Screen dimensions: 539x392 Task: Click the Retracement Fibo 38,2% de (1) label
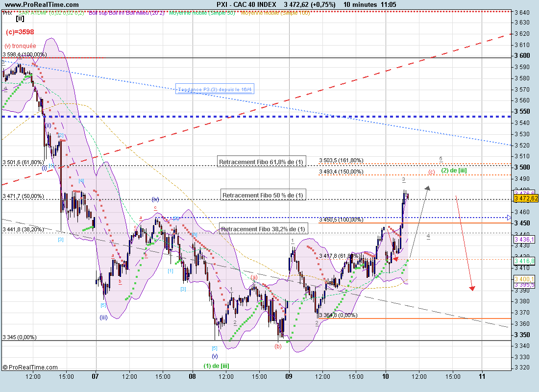pyautogui.click(x=263, y=229)
